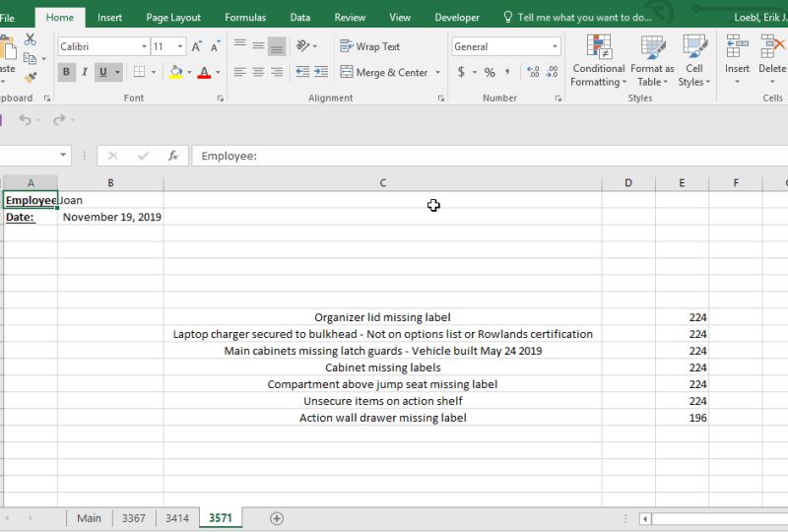Switch to the Review tab
This screenshot has width=788, height=532.
pyautogui.click(x=350, y=18)
